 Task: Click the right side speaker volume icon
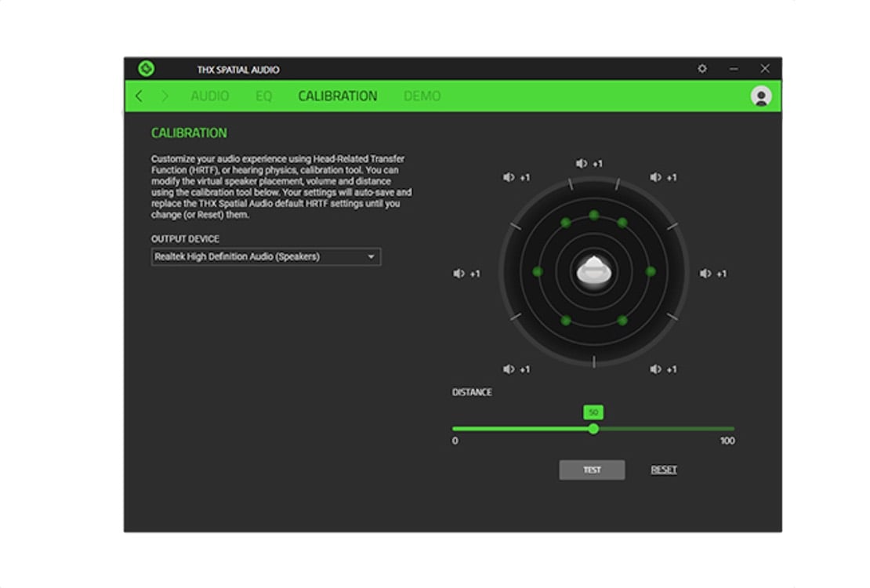[705, 274]
